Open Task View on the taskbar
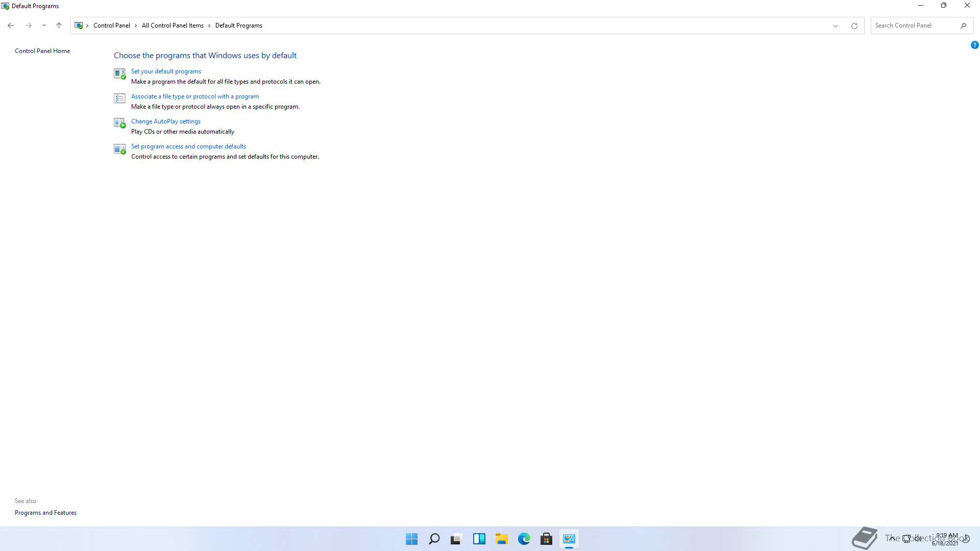980x551 pixels. 456,539
